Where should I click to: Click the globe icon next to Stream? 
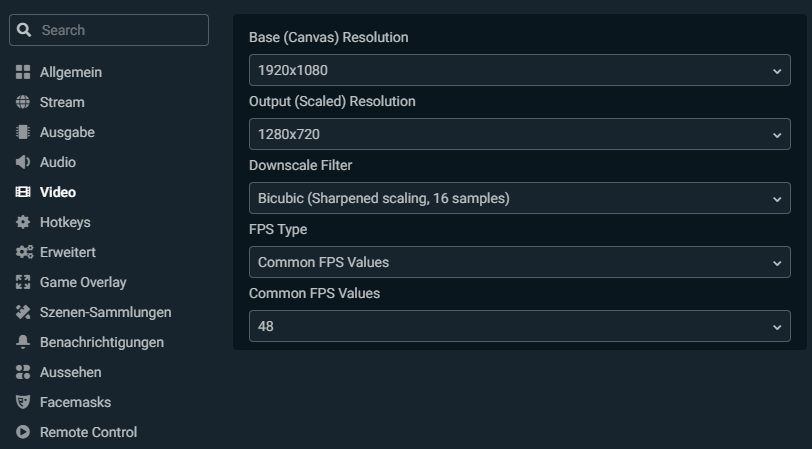point(23,102)
